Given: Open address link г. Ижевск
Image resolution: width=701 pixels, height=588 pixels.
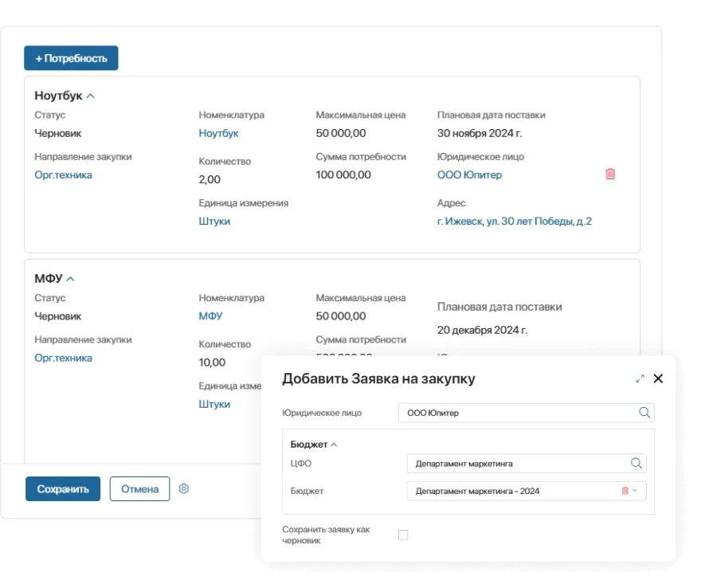Looking at the screenshot, I should pyautogui.click(x=514, y=221).
